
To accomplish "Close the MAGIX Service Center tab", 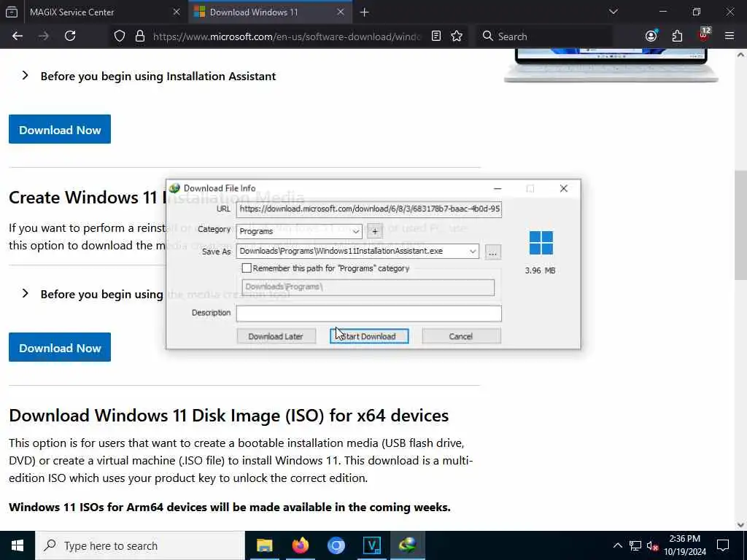I will tap(177, 12).
